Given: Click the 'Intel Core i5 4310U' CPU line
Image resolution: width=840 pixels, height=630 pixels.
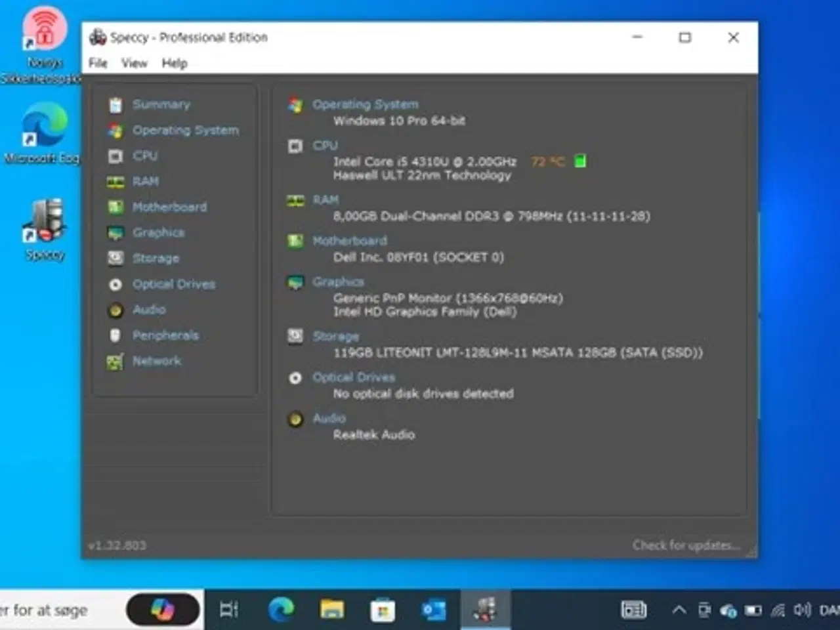Looking at the screenshot, I should point(425,161).
